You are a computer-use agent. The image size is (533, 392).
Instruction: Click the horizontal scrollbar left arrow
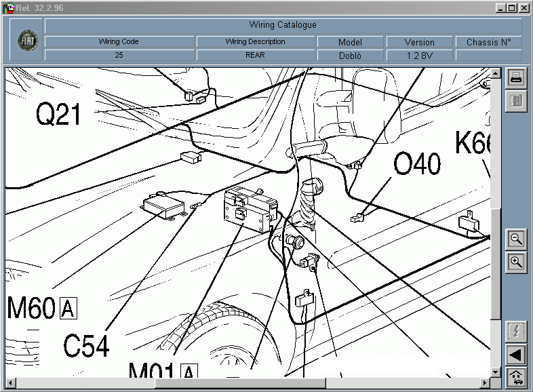point(10,383)
